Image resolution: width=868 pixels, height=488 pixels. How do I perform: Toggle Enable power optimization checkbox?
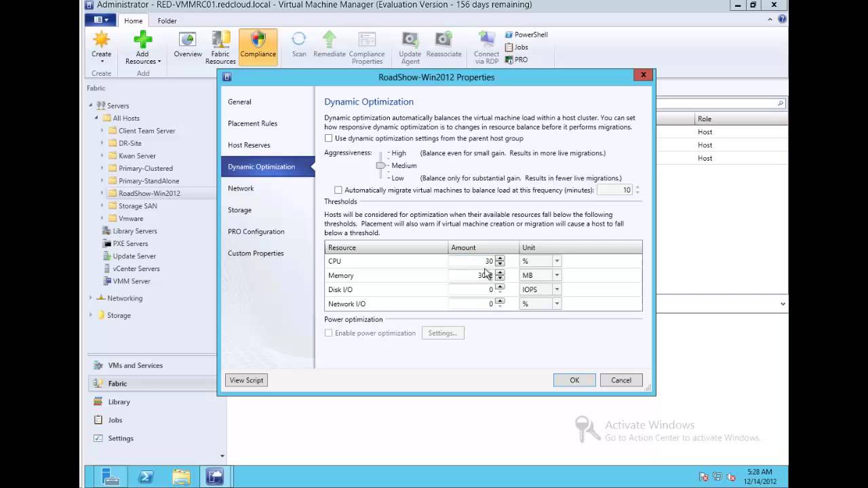coord(329,333)
